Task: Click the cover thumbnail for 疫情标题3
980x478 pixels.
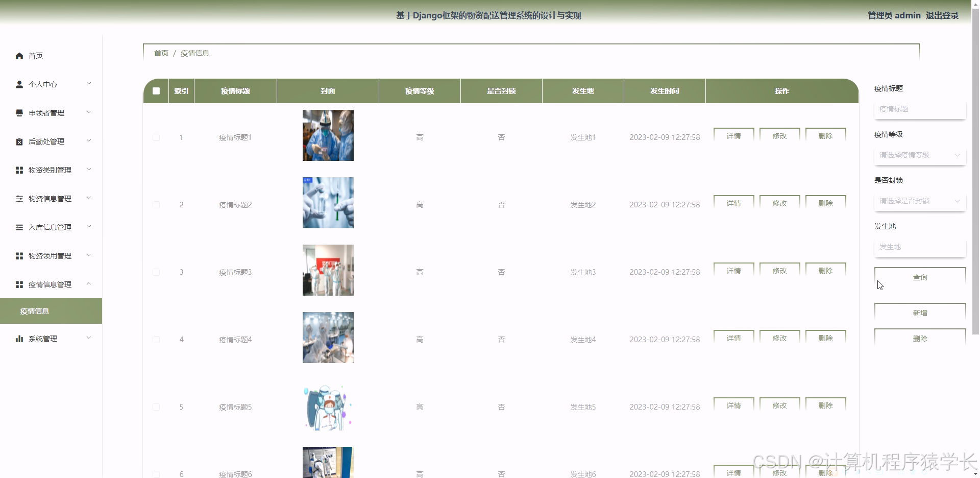Action: 328,270
